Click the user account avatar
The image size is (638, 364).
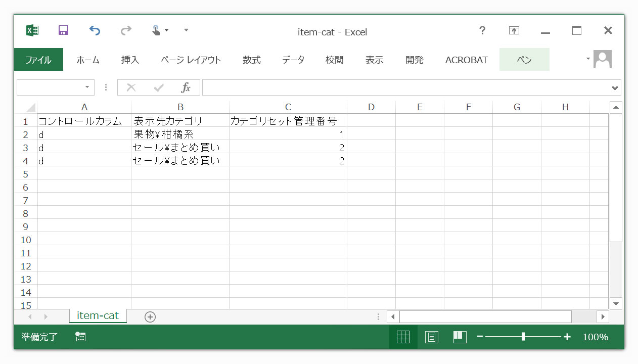tap(603, 59)
